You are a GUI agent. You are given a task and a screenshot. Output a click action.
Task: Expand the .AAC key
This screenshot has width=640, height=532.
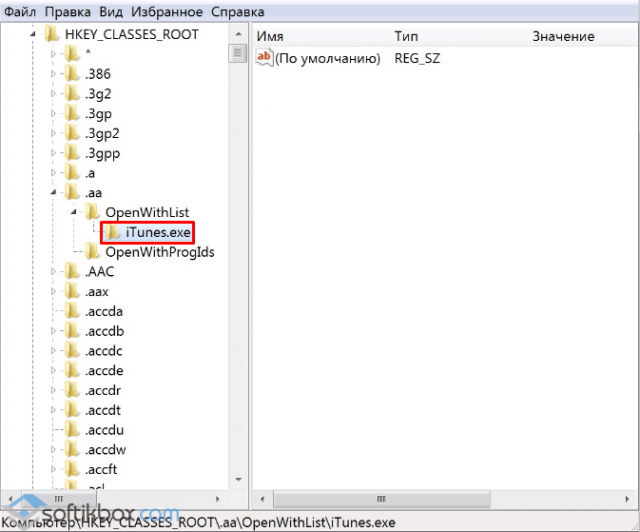pos(53,272)
